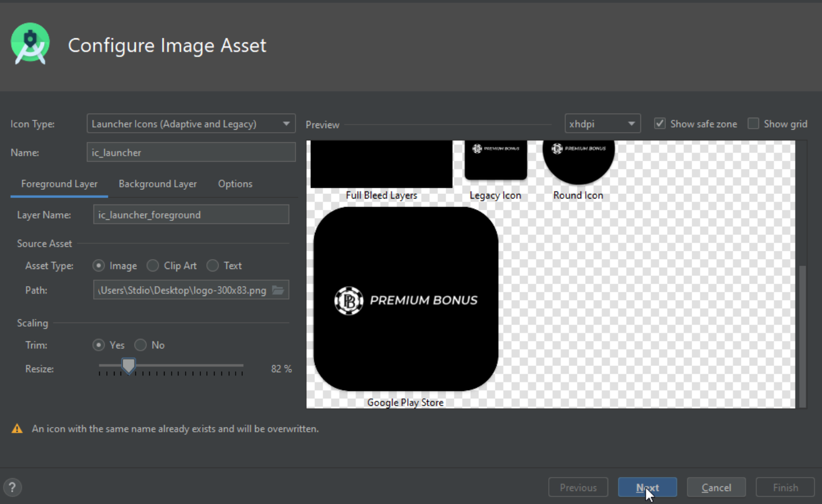Click the Layer Name input field

point(191,214)
